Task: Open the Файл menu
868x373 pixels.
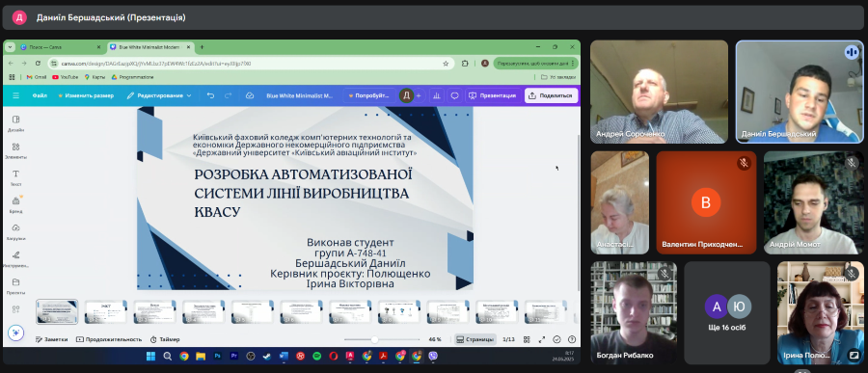Action: 40,95
